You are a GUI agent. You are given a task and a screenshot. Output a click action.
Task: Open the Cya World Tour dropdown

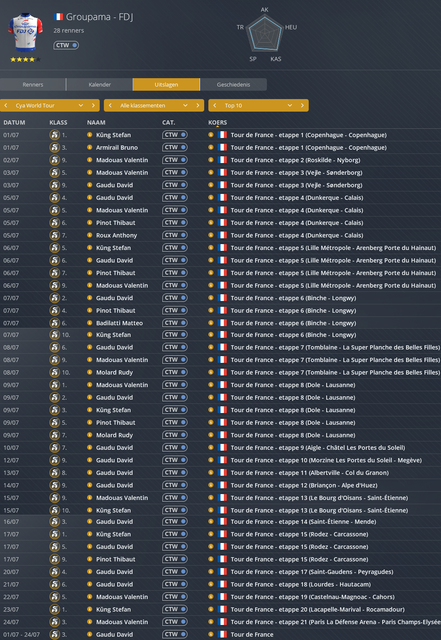coord(50,105)
